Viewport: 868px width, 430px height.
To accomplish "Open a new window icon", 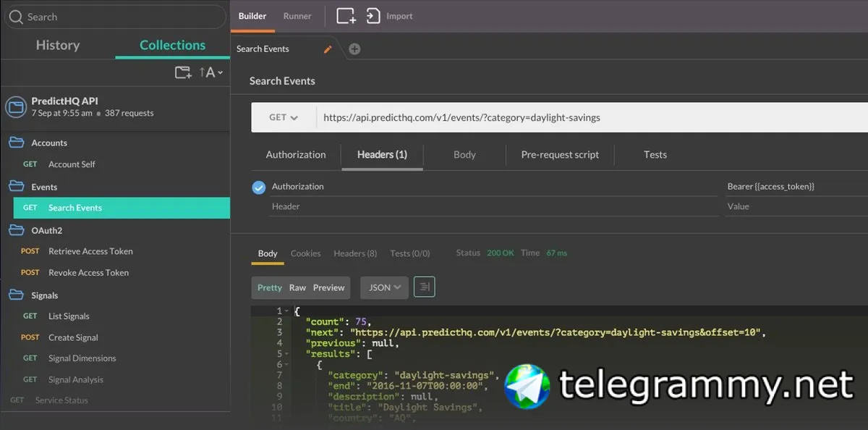I will pos(346,16).
